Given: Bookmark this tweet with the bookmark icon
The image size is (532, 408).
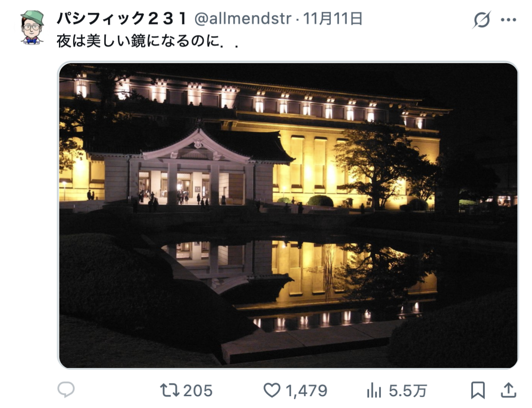Looking at the screenshot, I should pyautogui.click(x=478, y=390).
